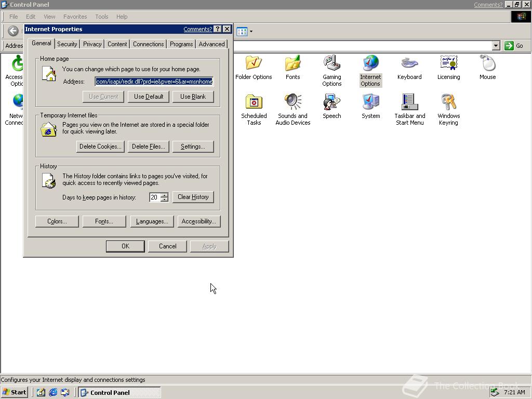
Task: Click Delete Cookies button
Action: [x=100, y=147]
